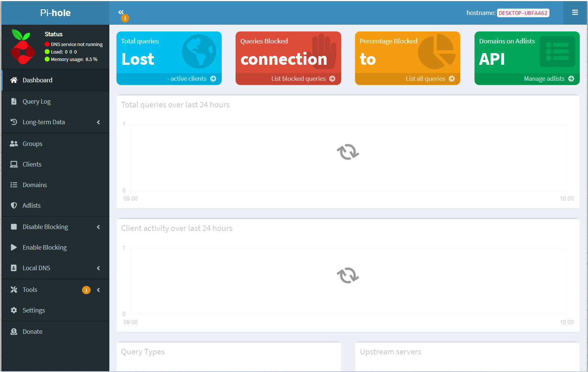Screen dimensions: 588x372
Task: Click the Disable Blocking stop icon
Action: pos(14,227)
